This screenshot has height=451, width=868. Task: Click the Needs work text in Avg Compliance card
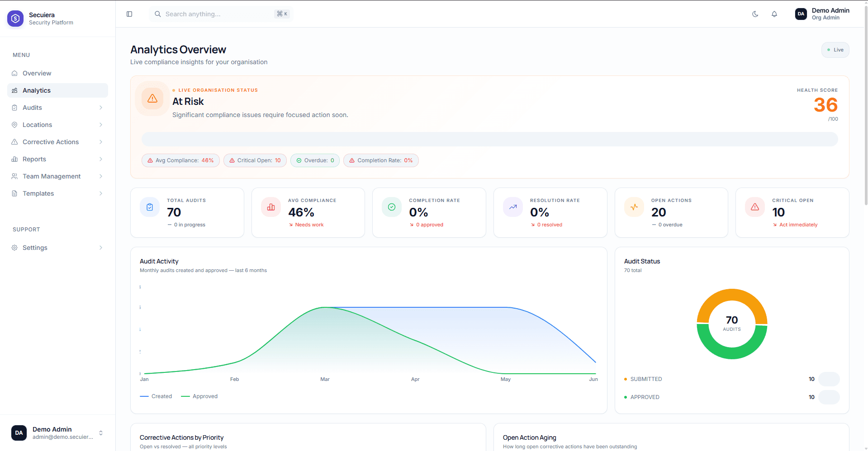point(309,225)
